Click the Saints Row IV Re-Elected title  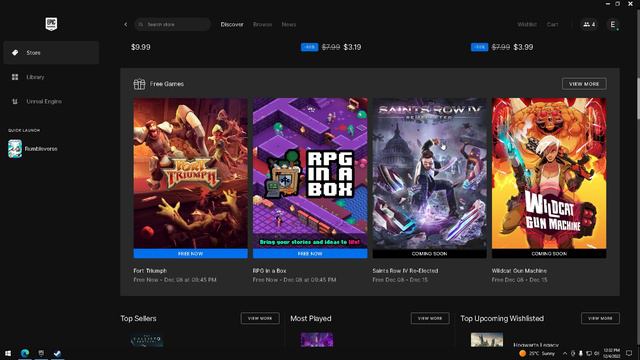pos(405,271)
